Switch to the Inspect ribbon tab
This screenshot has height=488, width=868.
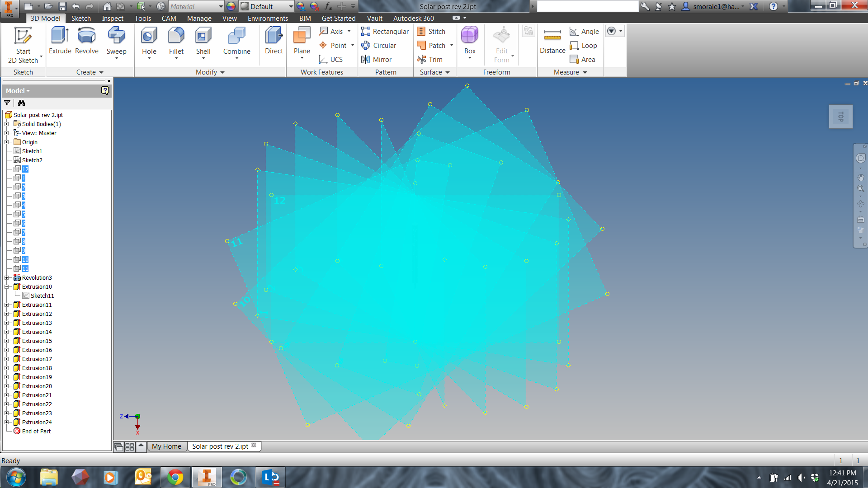pyautogui.click(x=112, y=18)
